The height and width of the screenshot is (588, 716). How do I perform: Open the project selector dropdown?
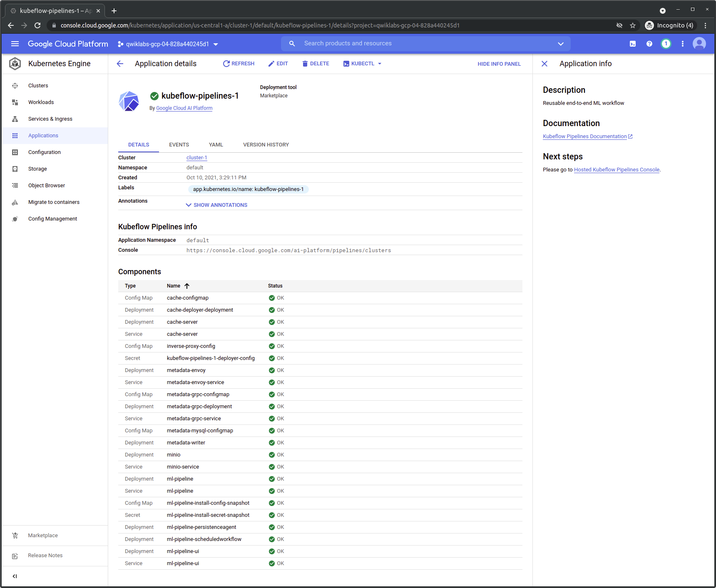(x=168, y=44)
